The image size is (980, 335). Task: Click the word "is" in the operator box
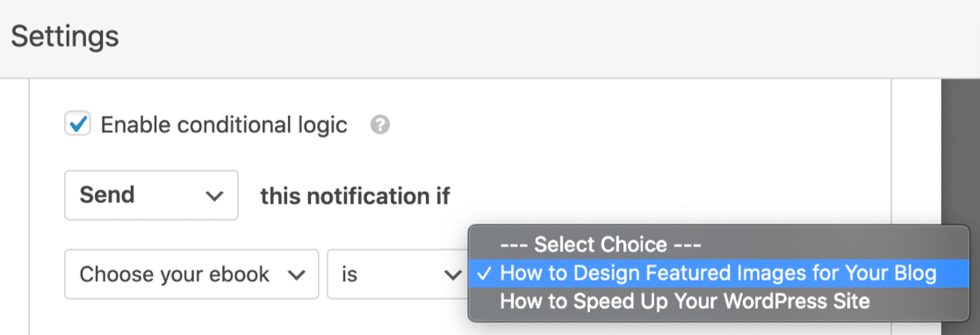[349, 274]
